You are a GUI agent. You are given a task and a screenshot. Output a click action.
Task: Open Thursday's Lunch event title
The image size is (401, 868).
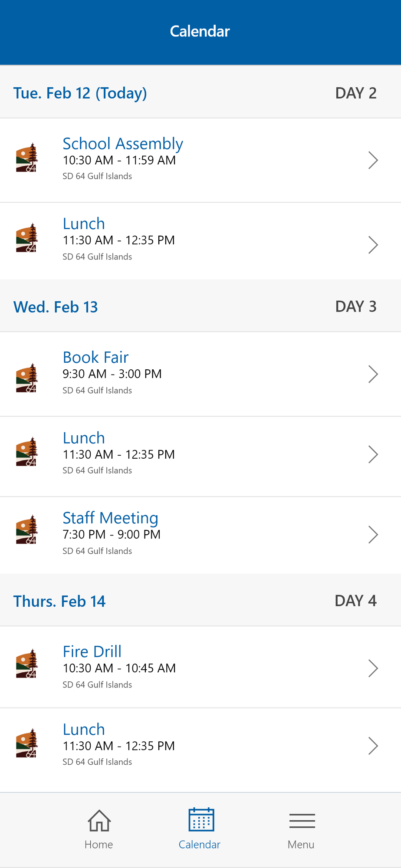(x=84, y=730)
